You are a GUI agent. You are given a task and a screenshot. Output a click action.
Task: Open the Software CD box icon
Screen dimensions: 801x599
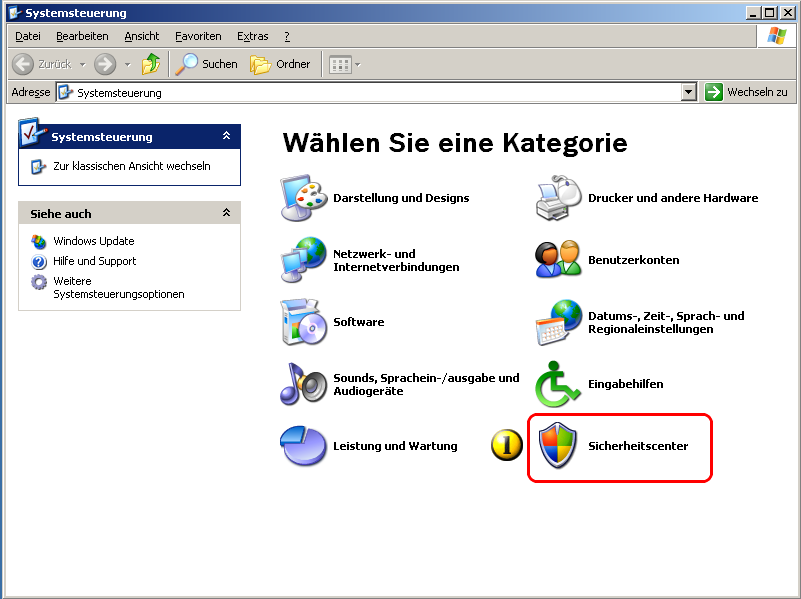point(303,322)
